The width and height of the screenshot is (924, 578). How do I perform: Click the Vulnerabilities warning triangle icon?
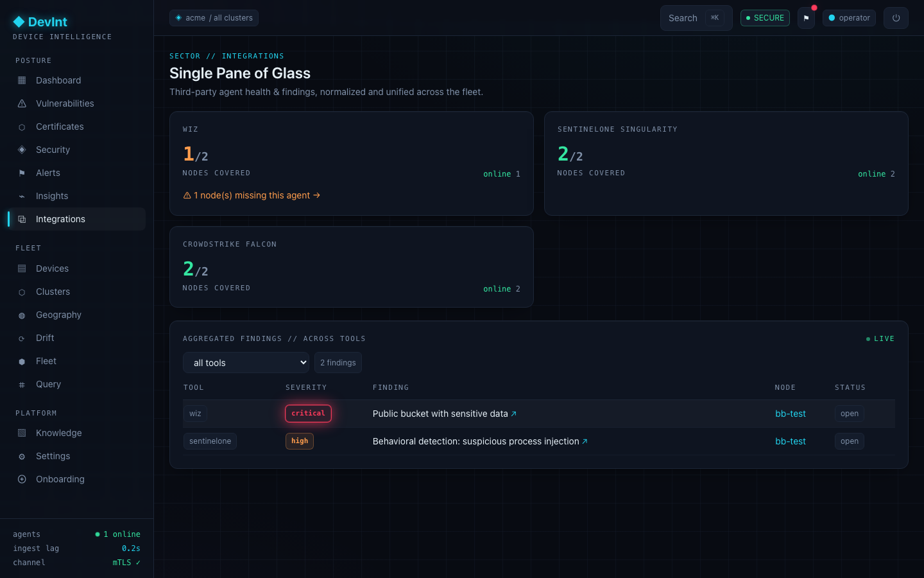(x=22, y=103)
